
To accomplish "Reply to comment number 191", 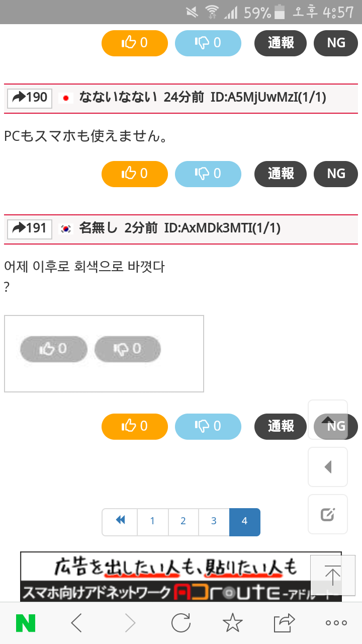I will click(x=30, y=228).
